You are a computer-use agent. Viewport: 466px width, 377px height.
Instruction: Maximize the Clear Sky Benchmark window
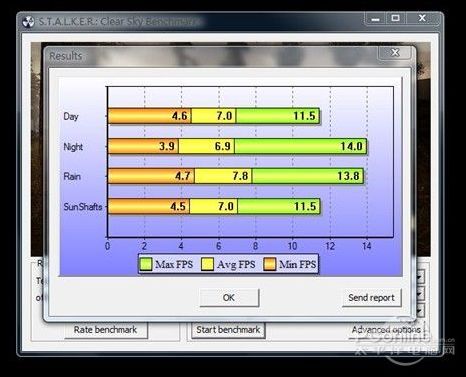click(395, 18)
